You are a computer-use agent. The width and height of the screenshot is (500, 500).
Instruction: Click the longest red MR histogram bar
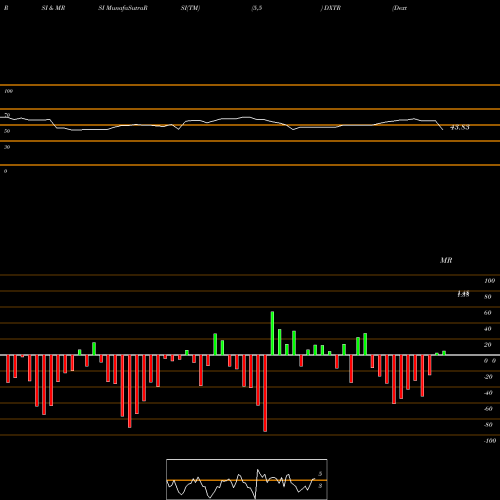point(265,393)
